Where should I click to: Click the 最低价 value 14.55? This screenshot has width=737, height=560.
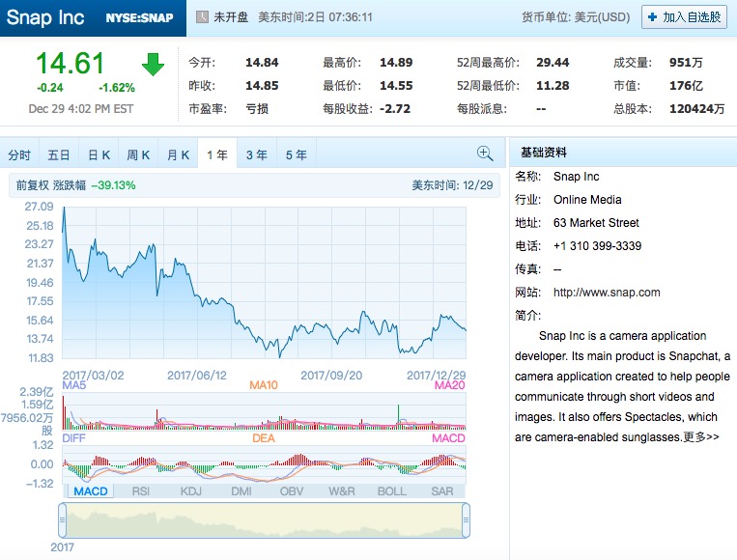click(396, 86)
